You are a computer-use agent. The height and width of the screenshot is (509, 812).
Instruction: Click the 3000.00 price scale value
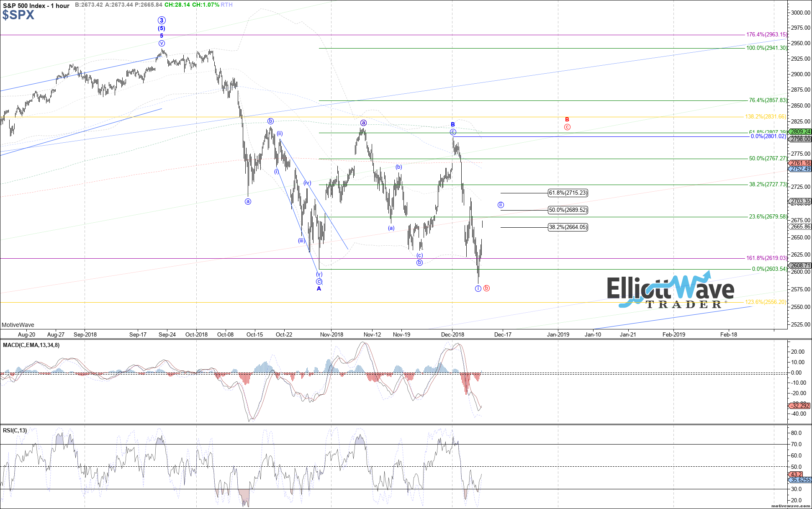801,13
